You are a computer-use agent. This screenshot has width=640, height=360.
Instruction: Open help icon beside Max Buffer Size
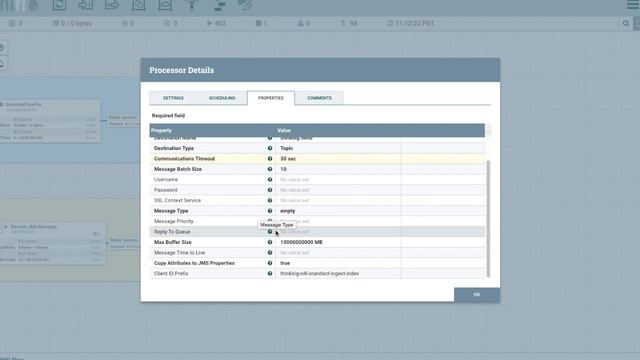tap(270, 242)
